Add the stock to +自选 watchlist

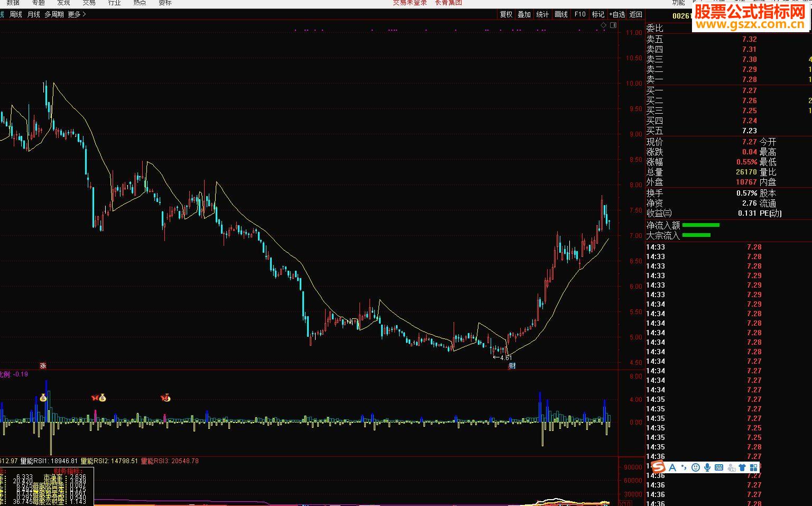coord(617,14)
